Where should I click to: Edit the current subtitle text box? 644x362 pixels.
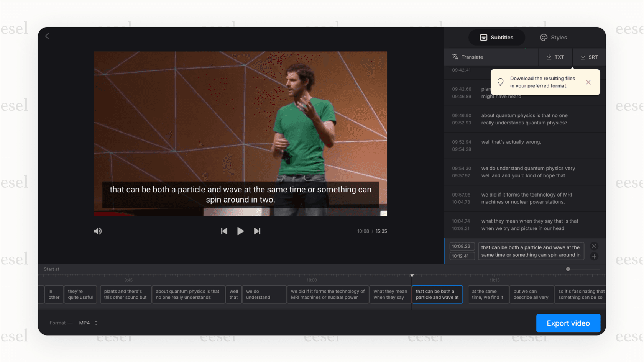(531, 251)
